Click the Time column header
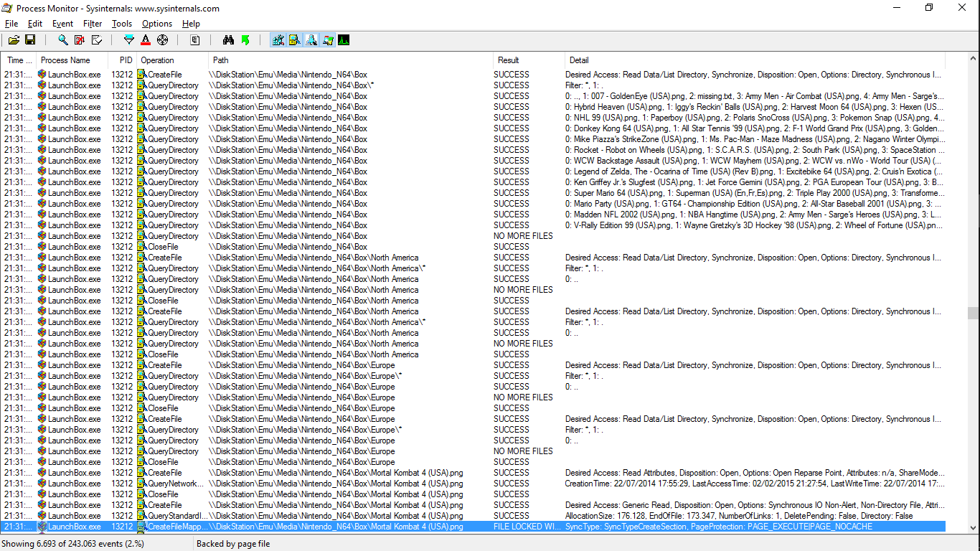980x551 pixels. click(19, 60)
